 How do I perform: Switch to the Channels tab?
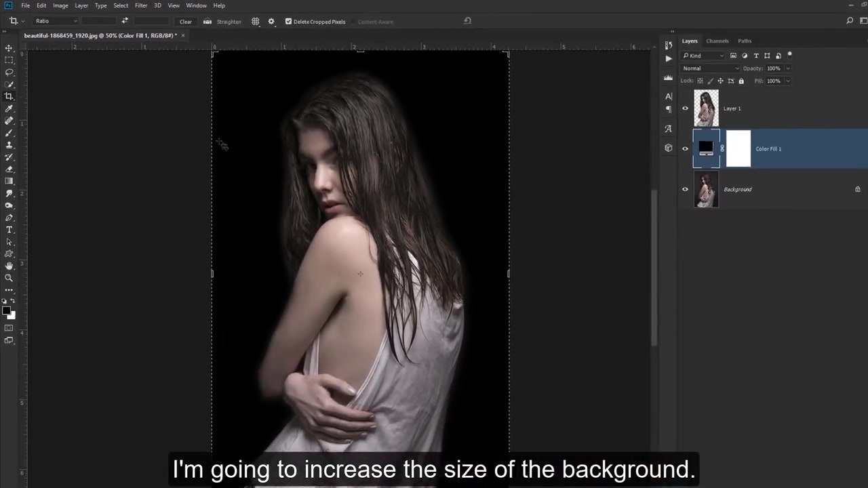717,41
